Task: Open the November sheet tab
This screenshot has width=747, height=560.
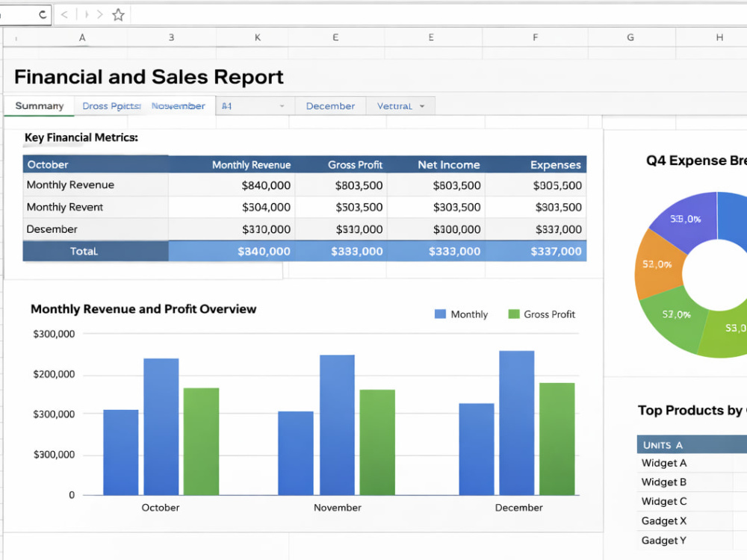Action: coord(179,106)
